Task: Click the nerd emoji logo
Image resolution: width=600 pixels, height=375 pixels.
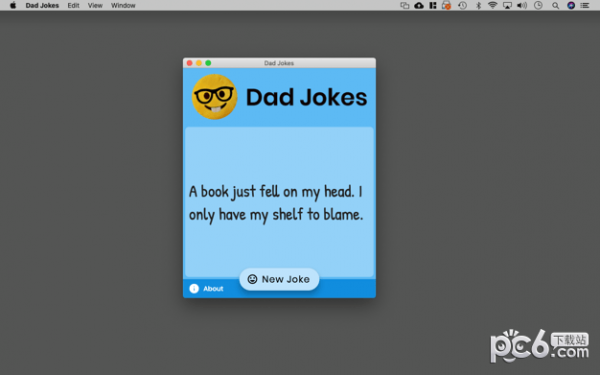Action: pyautogui.click(x=214, y=97)
